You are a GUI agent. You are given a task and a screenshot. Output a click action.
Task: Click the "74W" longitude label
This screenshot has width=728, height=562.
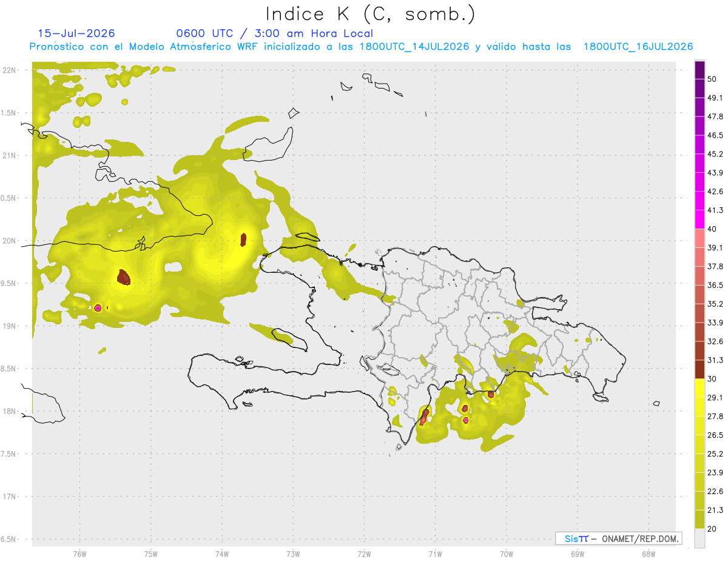(x=221, y=554)
